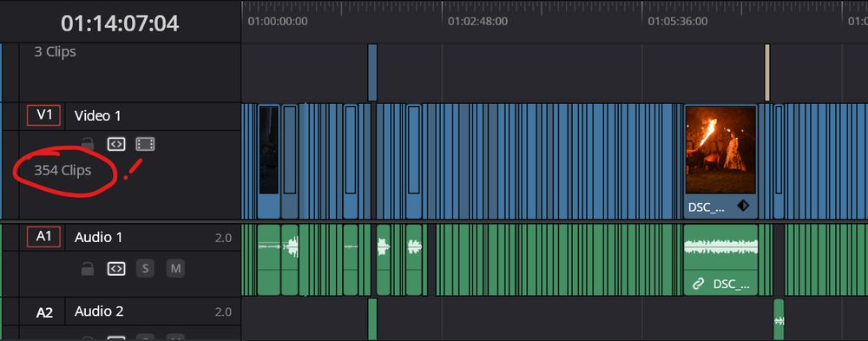Toggle the lock on Audio 1 track

click(x=87, y=269)
